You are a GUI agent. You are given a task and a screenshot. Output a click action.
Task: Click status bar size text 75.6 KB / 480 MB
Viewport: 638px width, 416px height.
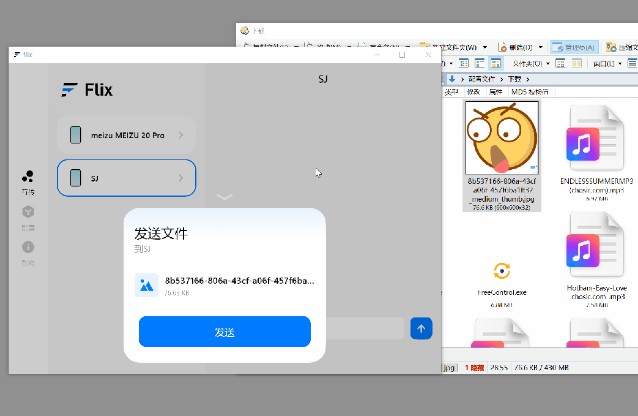(541, 368)
